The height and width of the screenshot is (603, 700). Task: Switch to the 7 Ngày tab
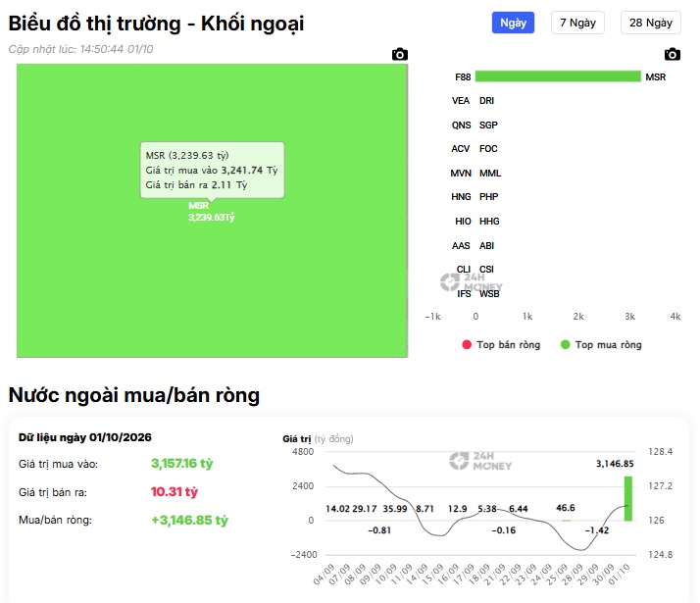click(x=577, y=23)
